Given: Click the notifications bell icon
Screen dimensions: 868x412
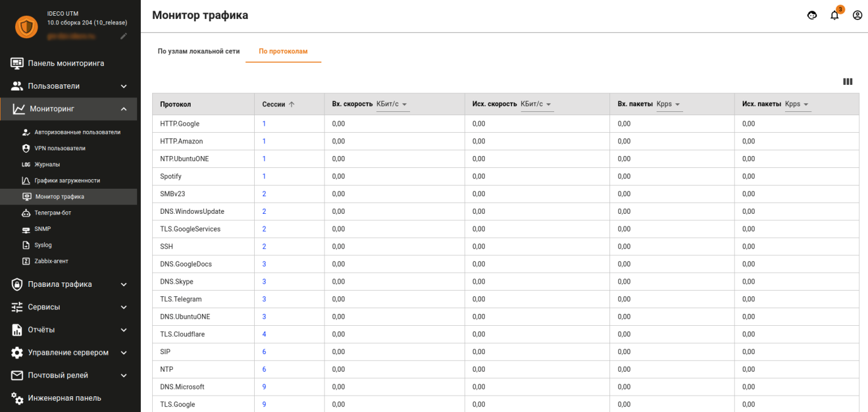Looking at the screenshot, I should pyautogui.click(x=835, y=16).
